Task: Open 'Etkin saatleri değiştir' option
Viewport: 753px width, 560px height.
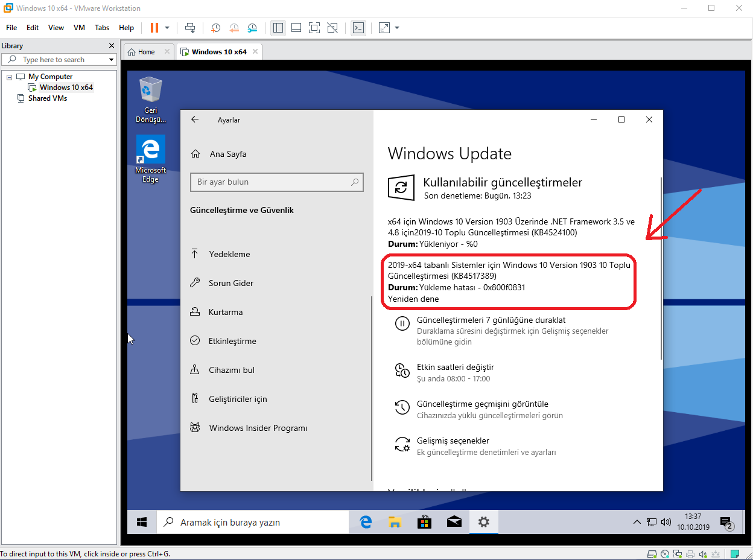Action: [x=456, y=367]
